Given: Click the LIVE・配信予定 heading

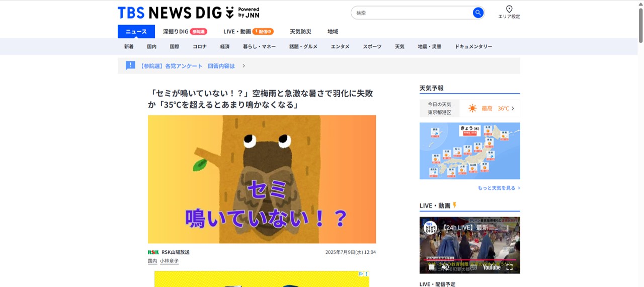Looking at the screenshot, I should pyautogui.click(x=437, y=284).
